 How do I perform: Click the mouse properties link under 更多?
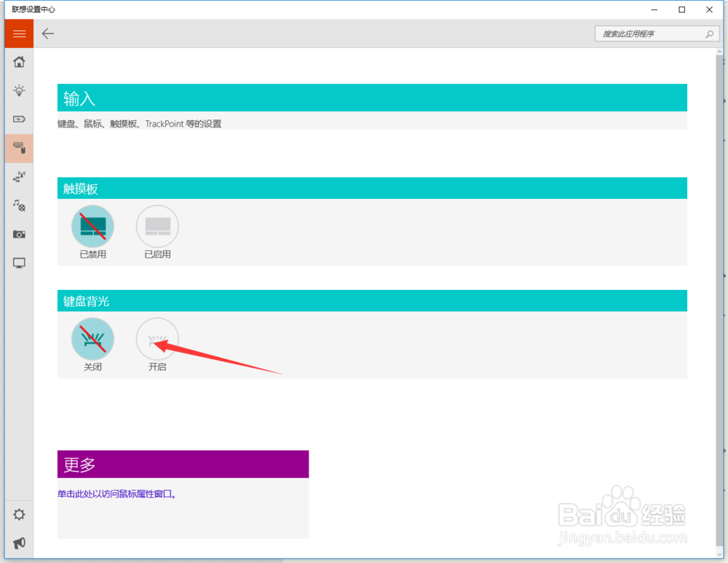tap(116, 494)
